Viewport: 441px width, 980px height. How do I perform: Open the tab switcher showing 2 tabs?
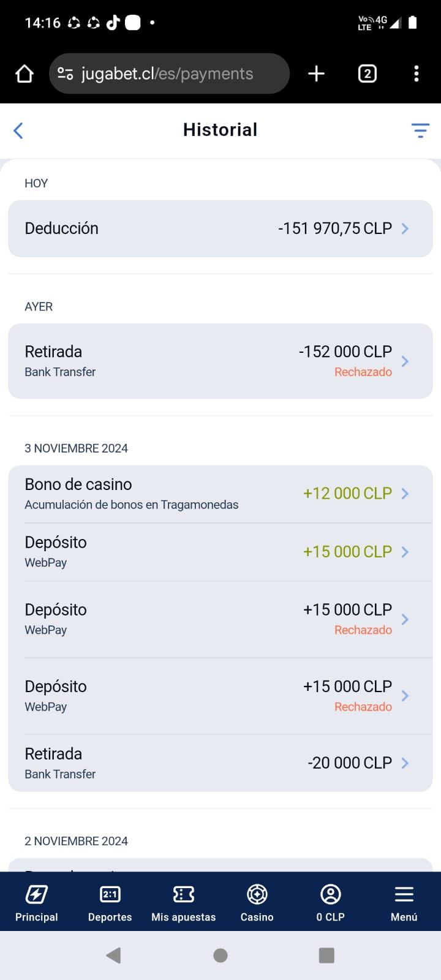coord(367,74)
